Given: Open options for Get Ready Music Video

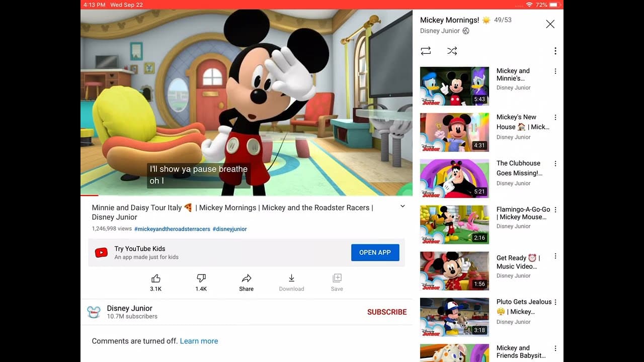Looking at the screenshot, I should tap(555, 256).
